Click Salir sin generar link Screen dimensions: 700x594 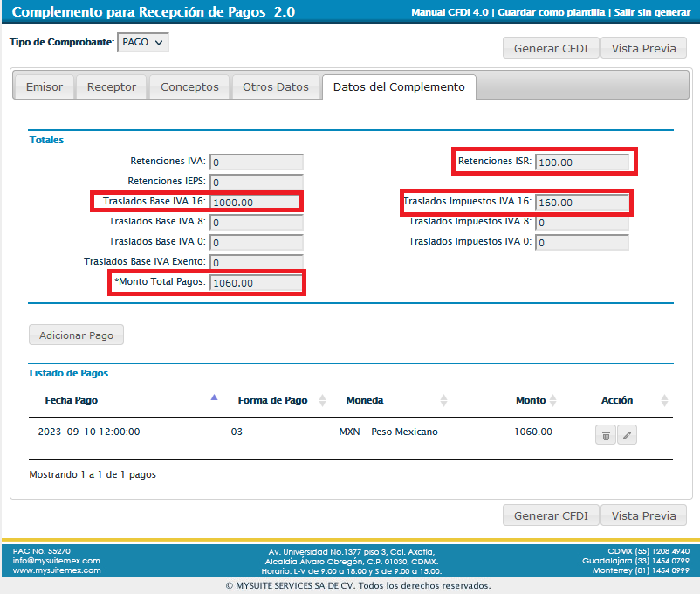pos(652,13)
